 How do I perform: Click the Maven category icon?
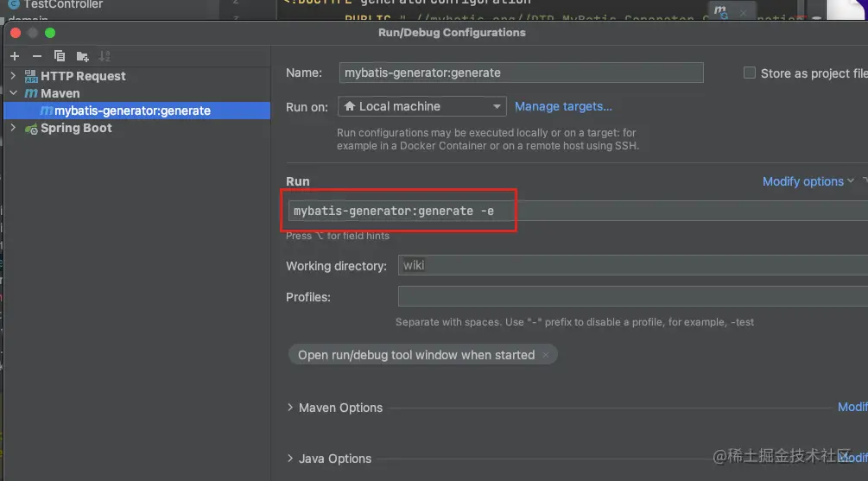[x=31, y=93]
